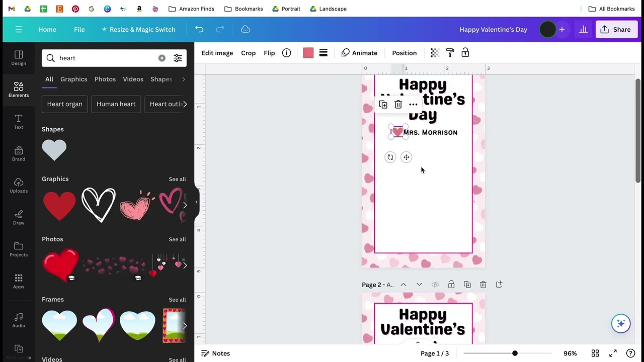This screenshot has width=644, height=362.
Task: Click the Share button
Action: (616, 29)
